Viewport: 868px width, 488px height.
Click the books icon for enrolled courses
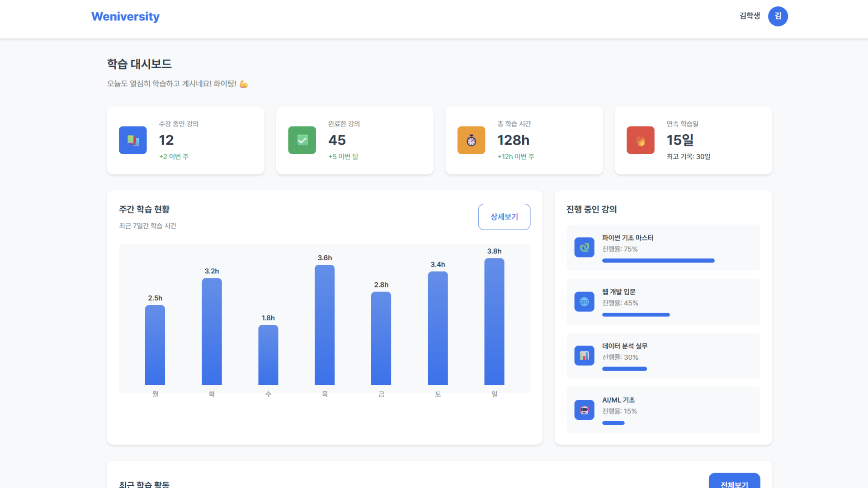pyautogui.click(x=132, y=140)
